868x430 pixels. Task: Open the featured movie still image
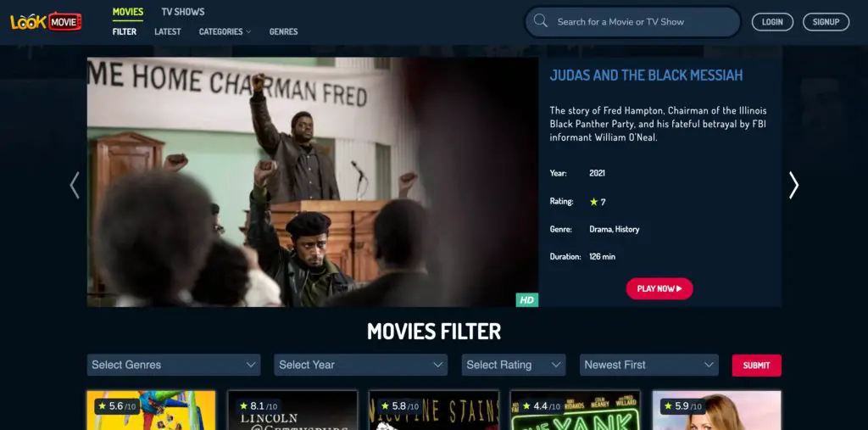point(312,182)
